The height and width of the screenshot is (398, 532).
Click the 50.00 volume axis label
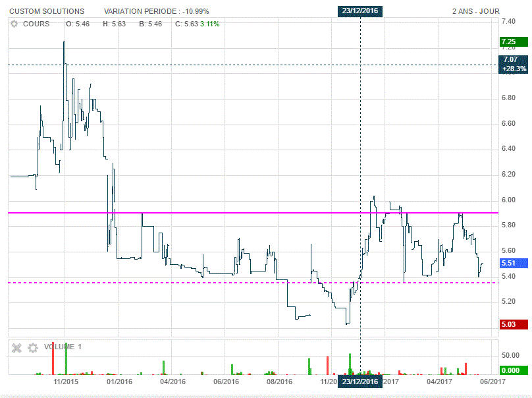(x=510, y=356)
